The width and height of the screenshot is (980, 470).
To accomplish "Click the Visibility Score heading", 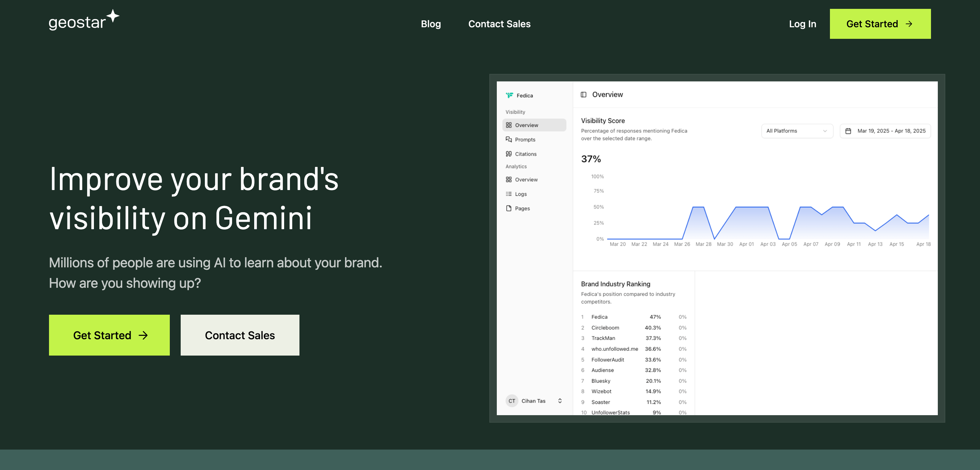I will [x=603, y=121].
